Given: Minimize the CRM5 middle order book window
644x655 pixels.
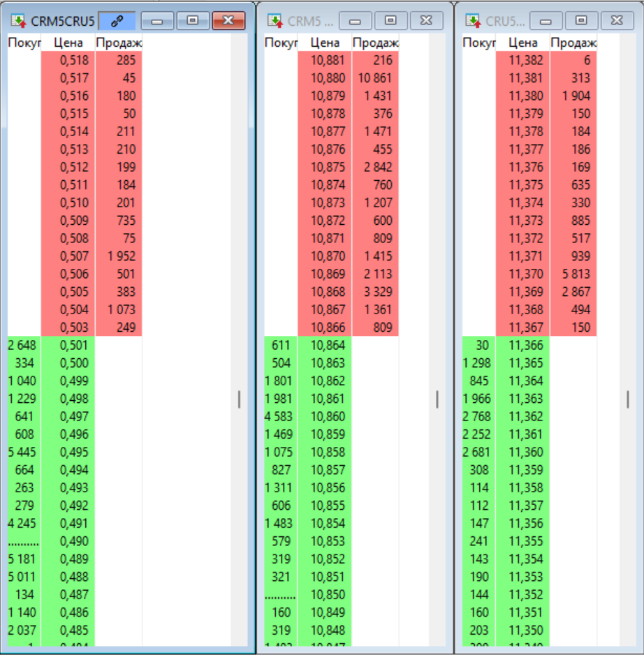Looking at the screenshot, I should [x=356, y=21].
